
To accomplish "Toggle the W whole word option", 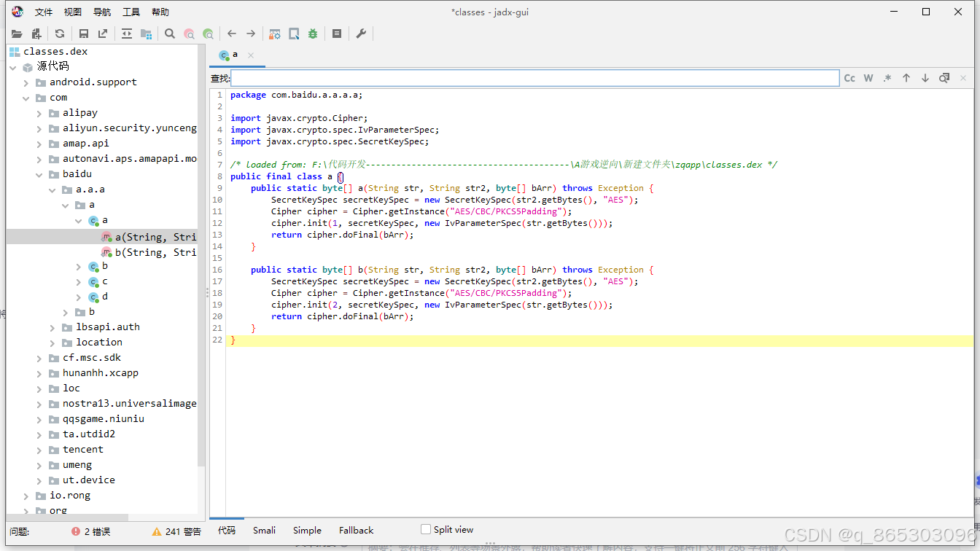I will tap(868, 78).
